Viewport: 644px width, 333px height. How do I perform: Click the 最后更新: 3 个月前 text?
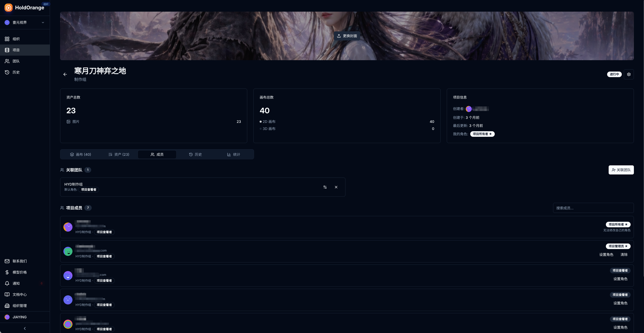coord(468,126)
